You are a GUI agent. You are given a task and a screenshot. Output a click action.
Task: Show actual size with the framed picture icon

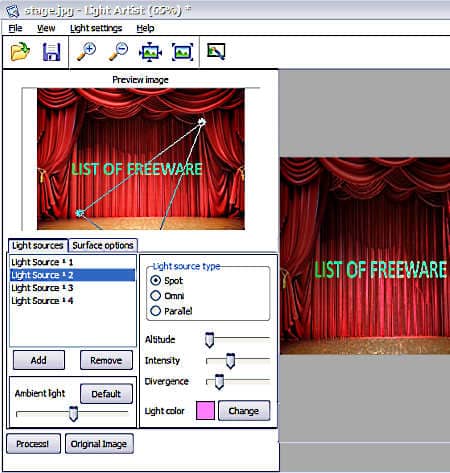[182, 52]
